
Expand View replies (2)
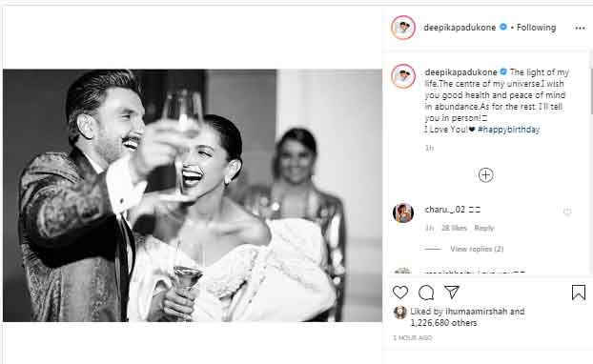pyautogui.click(x=477, y=249)
